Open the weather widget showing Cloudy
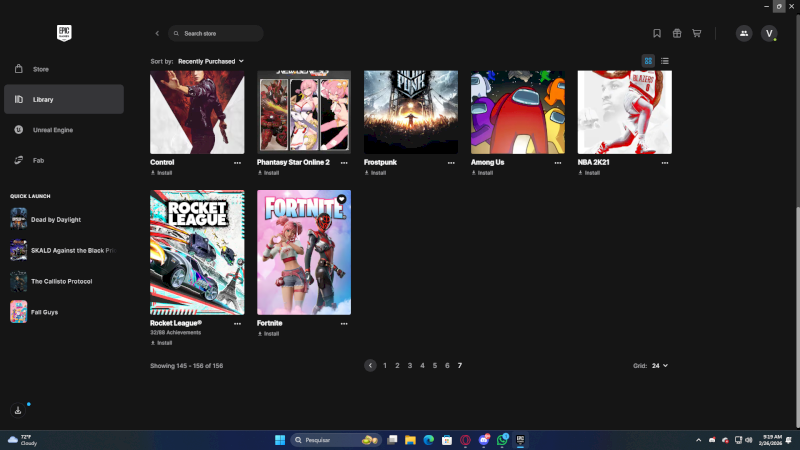Viewport: 800px width, 450px height. [x=23, y=440]
